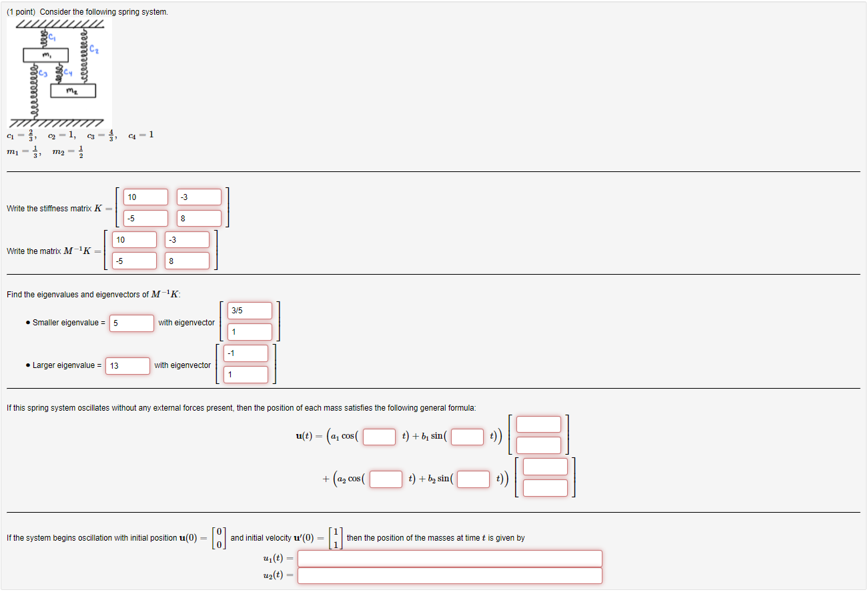This screenshot has width=868, height=592.
Task: Select the larger eigenvalue field showing 13
Action: pos(127,366)
